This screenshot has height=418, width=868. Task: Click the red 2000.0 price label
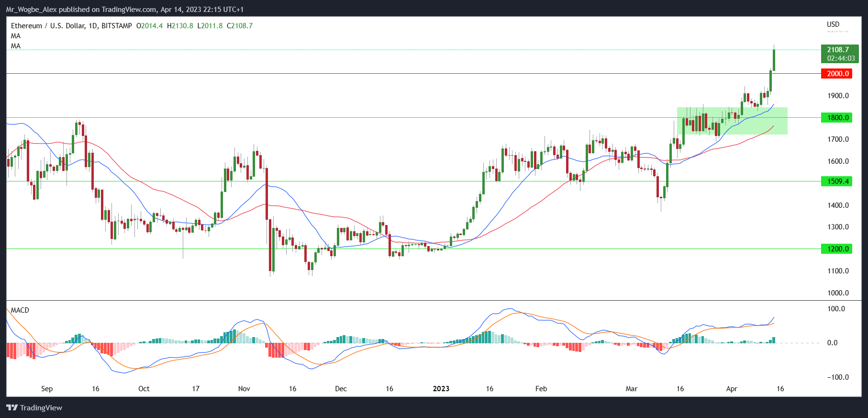[836, 74]
